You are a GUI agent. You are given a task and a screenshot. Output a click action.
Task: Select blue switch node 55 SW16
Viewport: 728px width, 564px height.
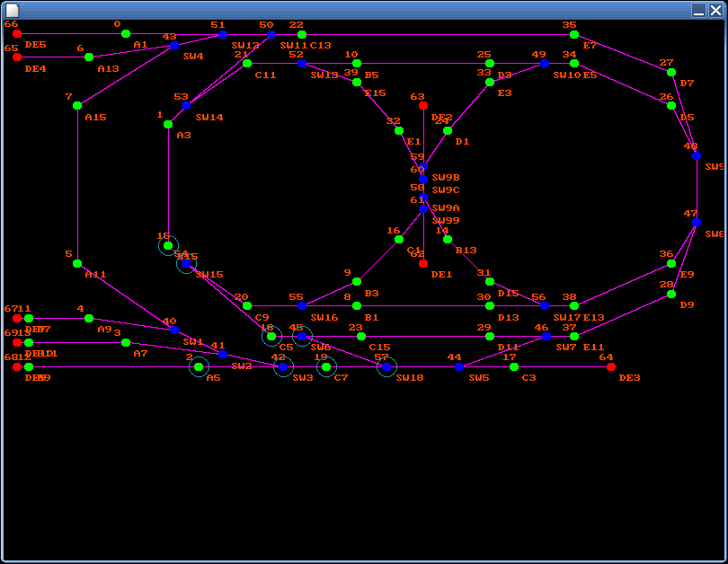tap(302, 305)
